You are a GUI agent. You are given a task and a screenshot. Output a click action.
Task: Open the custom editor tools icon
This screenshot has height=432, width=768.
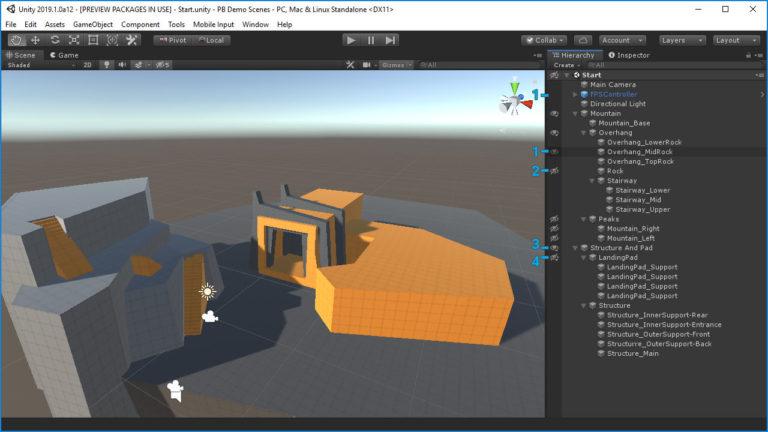(x=131, y=40)
